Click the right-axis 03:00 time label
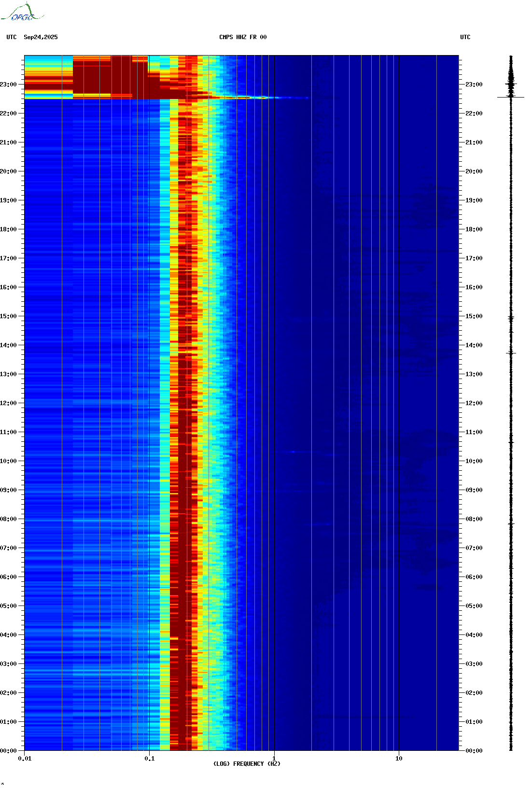532x789 pixels. coord(474,664)
